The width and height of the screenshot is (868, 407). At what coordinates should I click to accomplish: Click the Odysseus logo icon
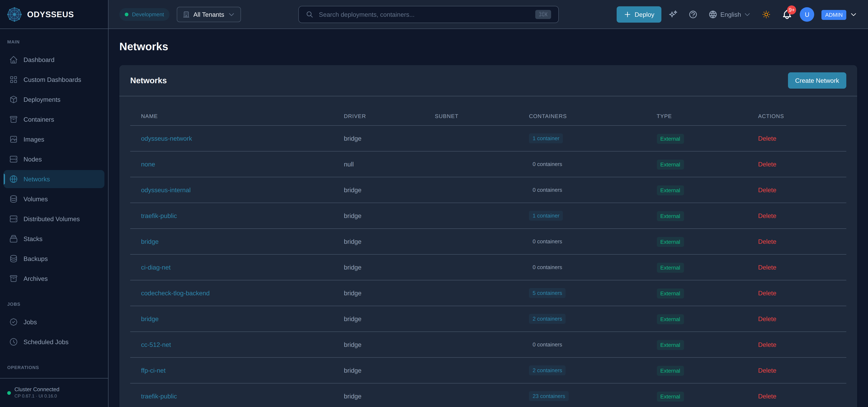click(14, 14)
